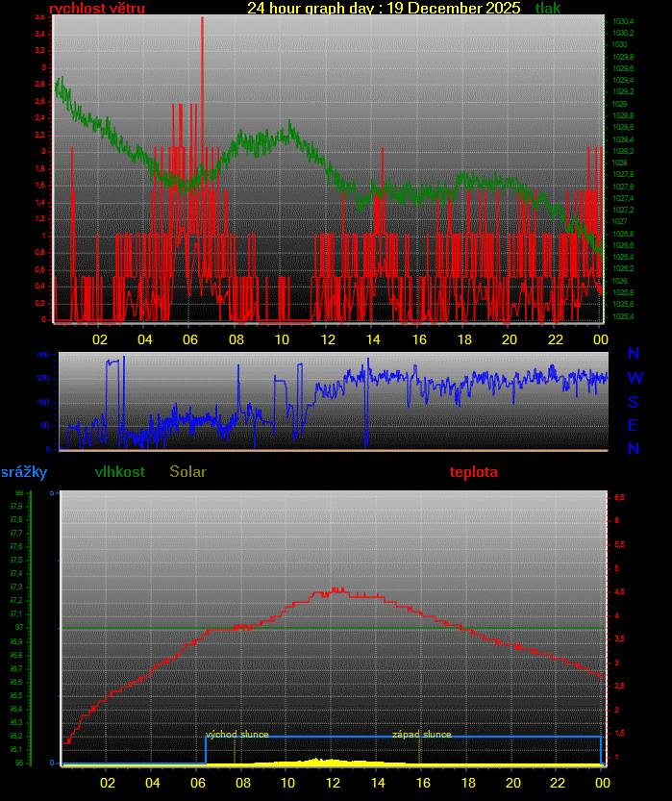Viewport: 672px width, 801px height.
Task: Click the blue 'srážky' precipitation label
Action: (24, 472)
